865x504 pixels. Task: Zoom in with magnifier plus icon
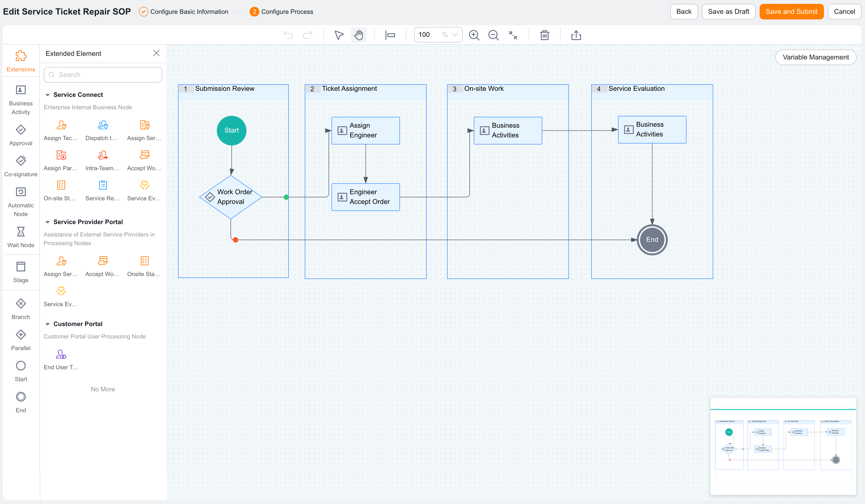(474, 35)
